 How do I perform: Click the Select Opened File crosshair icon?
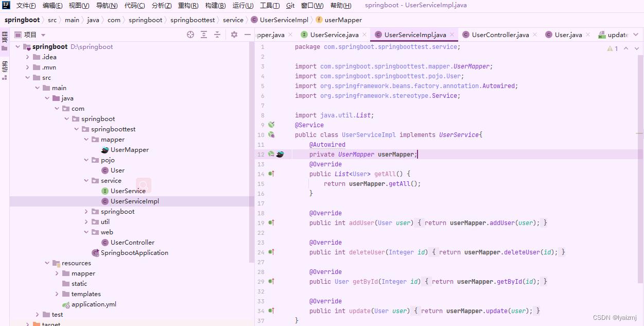click(x=190, y=35)
